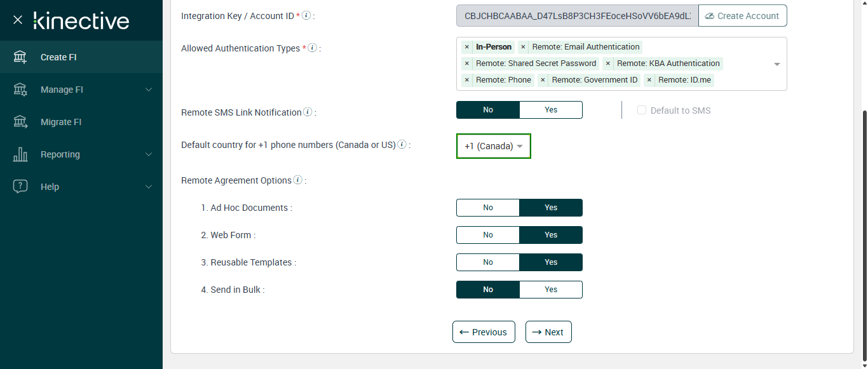The height and width of the screenshot is (369, 868).
Task: Enable Default to SMS checkbox
Action: coord(642,111)
